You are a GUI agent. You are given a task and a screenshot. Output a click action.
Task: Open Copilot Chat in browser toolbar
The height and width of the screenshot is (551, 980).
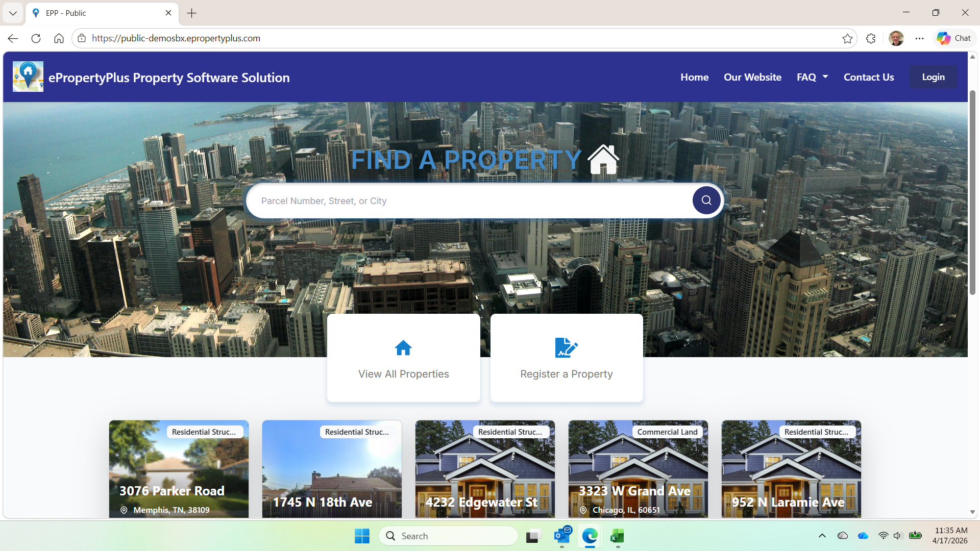pyautogui.click(x=954, y=38)
